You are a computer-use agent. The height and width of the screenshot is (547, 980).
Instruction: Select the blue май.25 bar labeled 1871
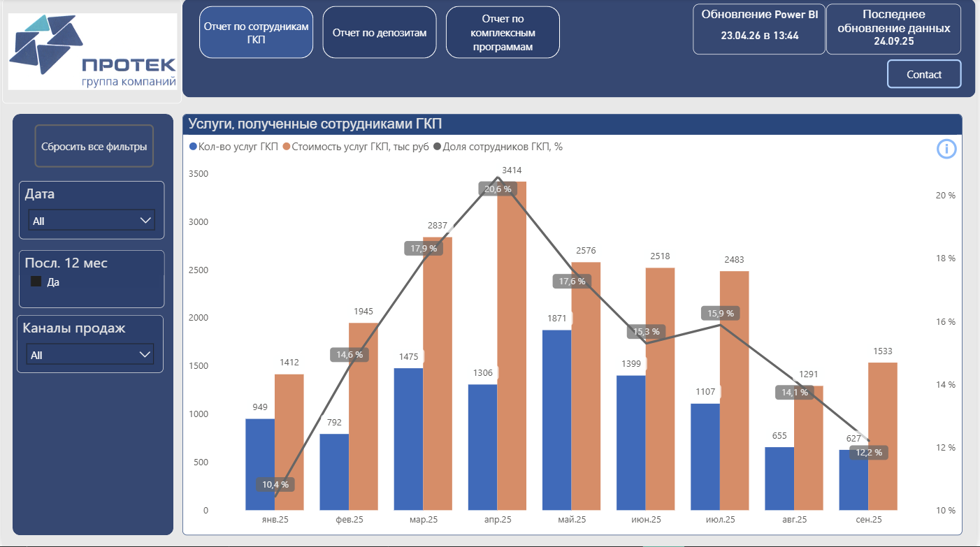(x=556, y=419)
